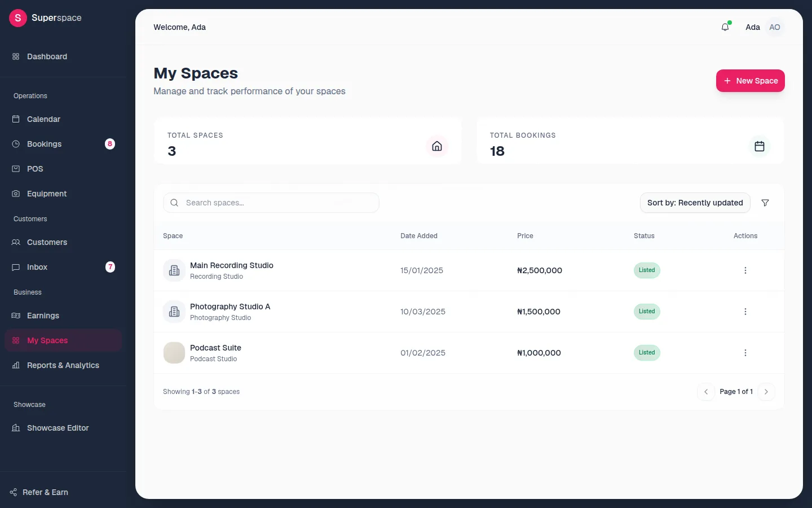Image resolution: width=812 pixels, height=508 pixels.
Task: Open Bookings in the sidebar
Action: pos(63,144)
